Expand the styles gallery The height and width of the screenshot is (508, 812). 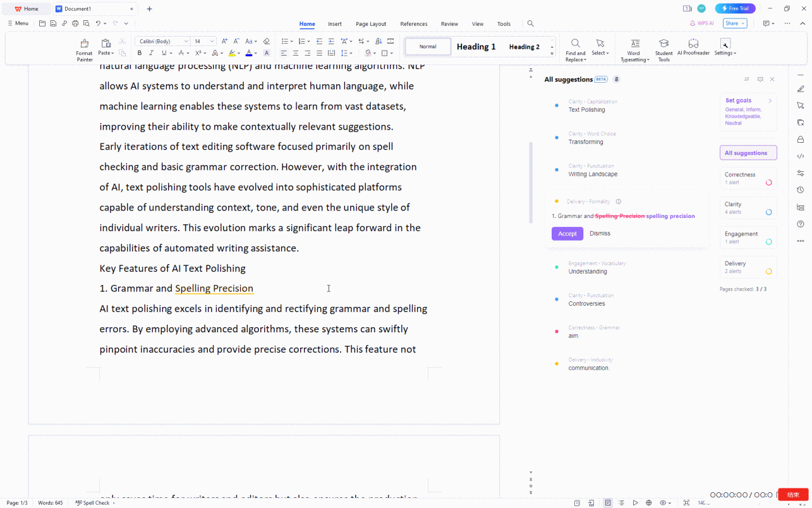pyautogui.click(x=552, y=54)
